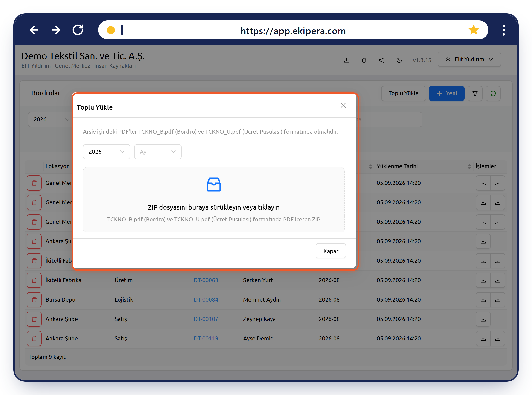
Task: Click the Yeni button
Action: click(x=447, y=93)
